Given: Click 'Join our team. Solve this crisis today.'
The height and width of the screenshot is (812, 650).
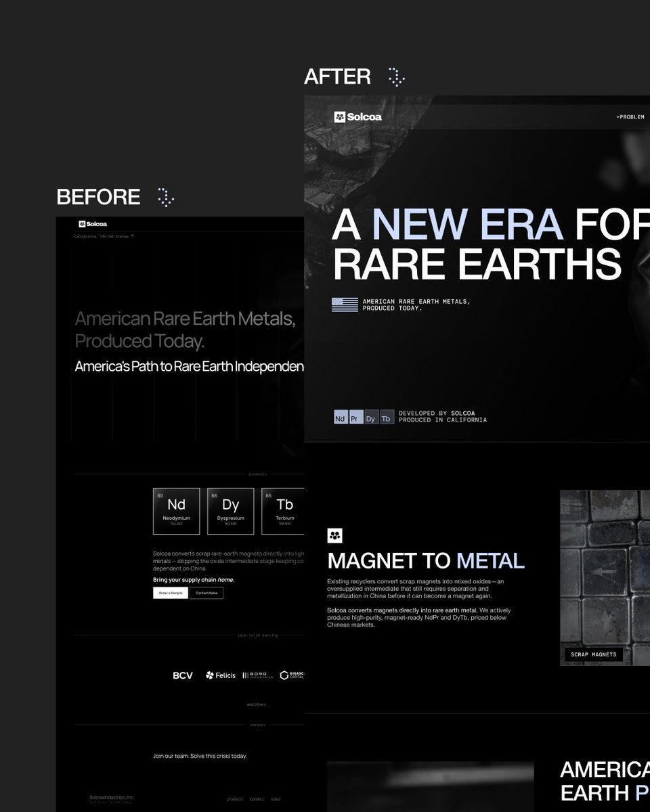Looking at the screenshot, I should pyautogui.click(x=200, y=756).
